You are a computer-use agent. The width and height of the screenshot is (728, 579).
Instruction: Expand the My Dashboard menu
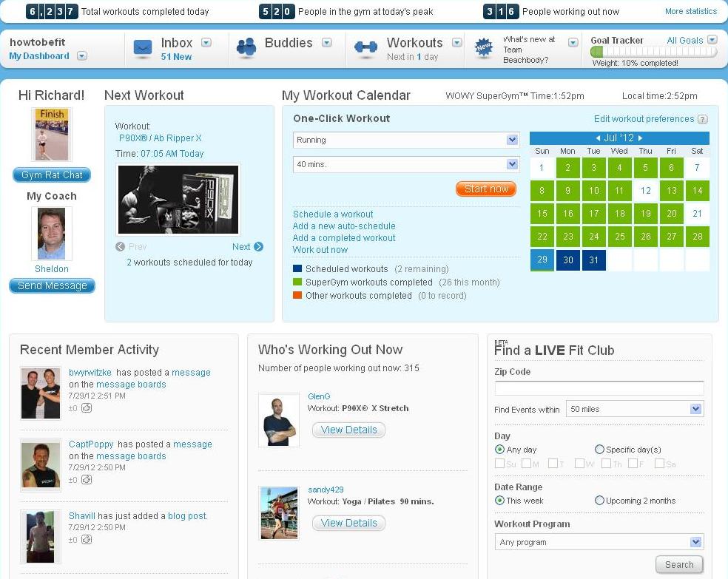point(82,56)
